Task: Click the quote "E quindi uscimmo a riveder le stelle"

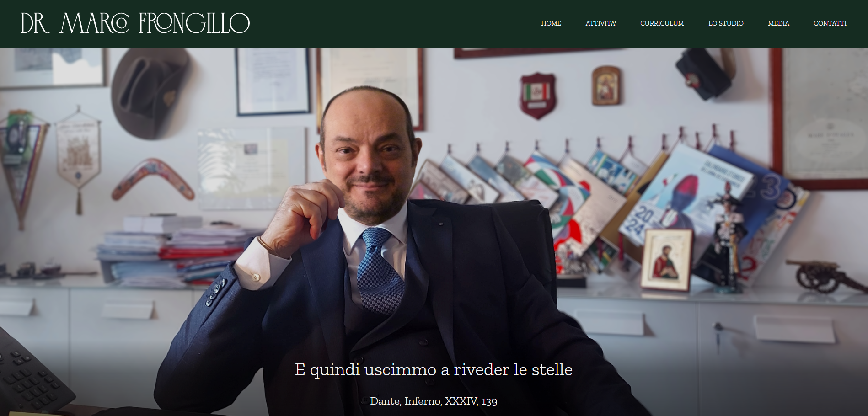Action: click(x=434, y=369)
